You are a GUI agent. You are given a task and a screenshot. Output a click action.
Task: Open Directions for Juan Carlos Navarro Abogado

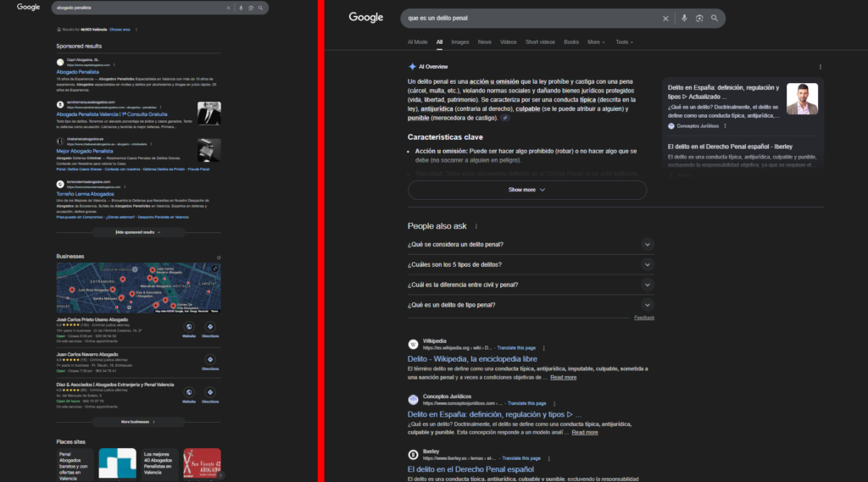coord(209,360)
